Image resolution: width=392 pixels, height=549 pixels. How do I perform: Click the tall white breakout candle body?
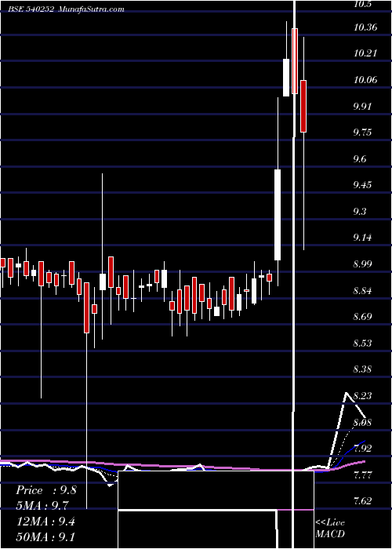[278, 215]
